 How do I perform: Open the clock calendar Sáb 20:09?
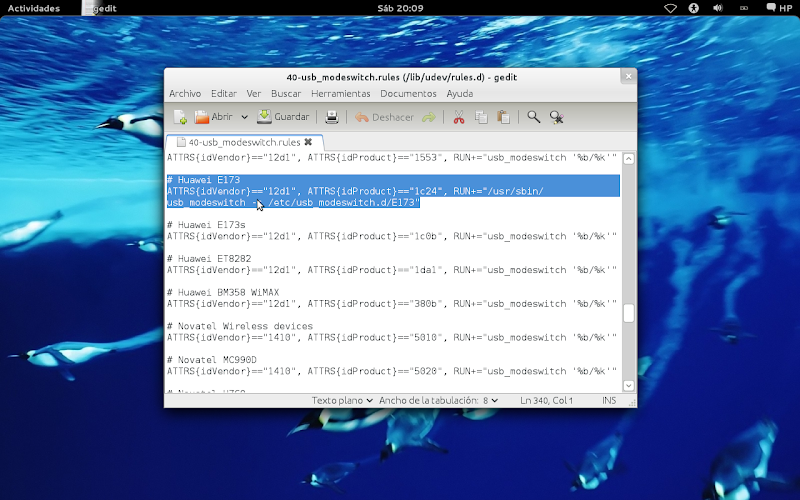pyautogui.click(x=401, y=8)
